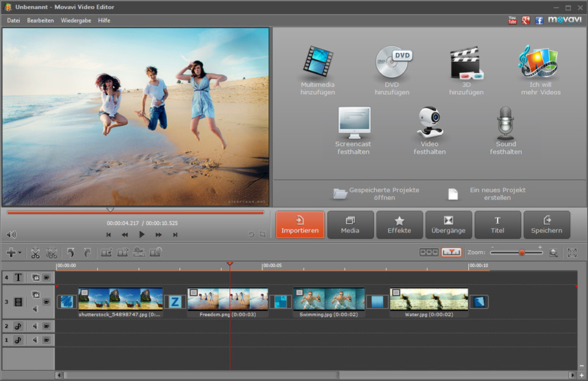Click the Sound festhalten microphone icon
This screenshot has height=381, width=588.
[x=506, y=123]
